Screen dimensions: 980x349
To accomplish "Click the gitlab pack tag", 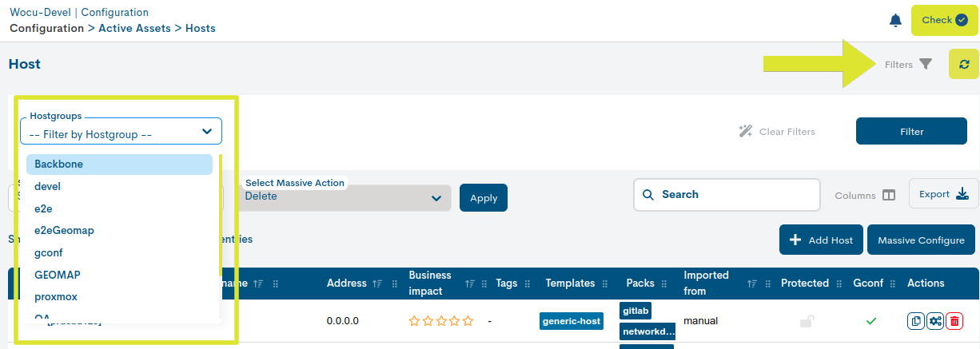I will [x=635, y=311].
